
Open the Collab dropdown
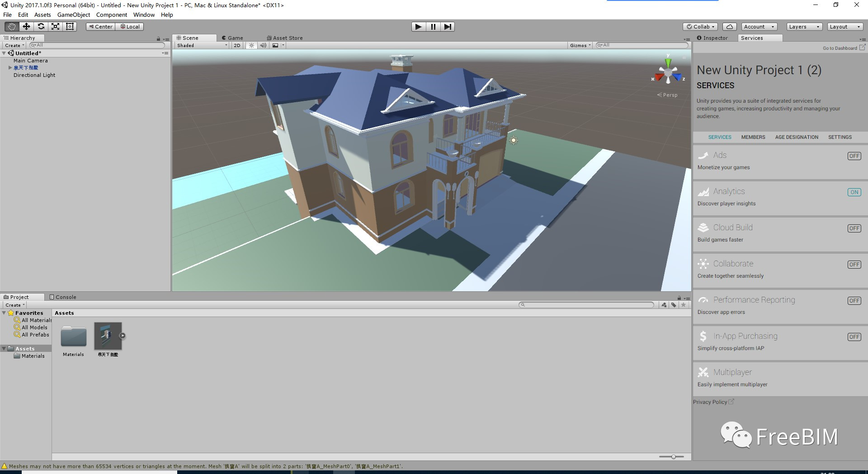[700, 27]
